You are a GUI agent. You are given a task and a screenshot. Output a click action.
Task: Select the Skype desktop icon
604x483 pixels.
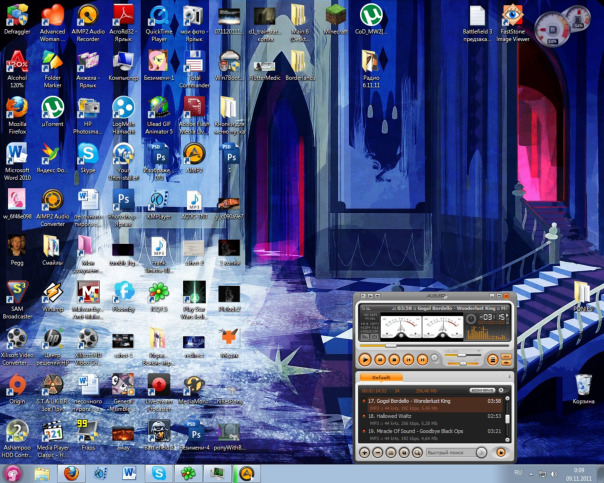(88, 153)
